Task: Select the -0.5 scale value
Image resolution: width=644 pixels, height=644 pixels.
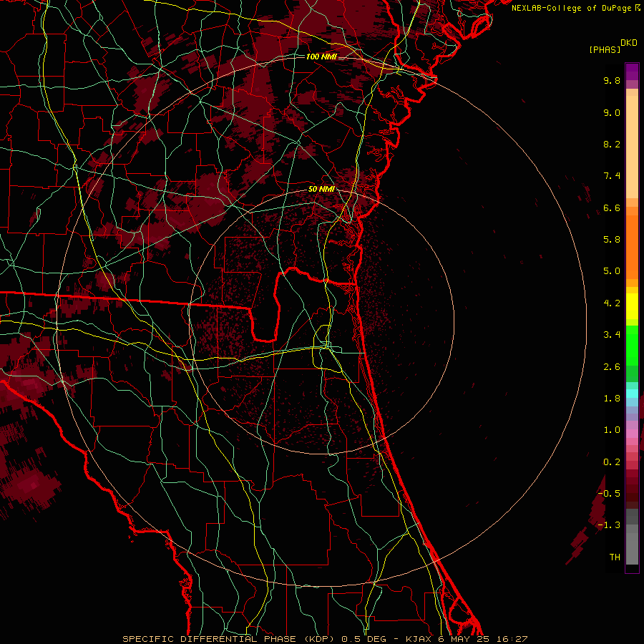Action: [609, 494]
